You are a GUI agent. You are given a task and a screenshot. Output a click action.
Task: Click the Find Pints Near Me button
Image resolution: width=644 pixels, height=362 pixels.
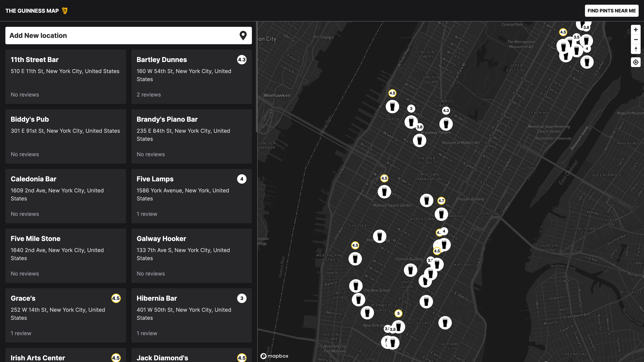point(611,11)
